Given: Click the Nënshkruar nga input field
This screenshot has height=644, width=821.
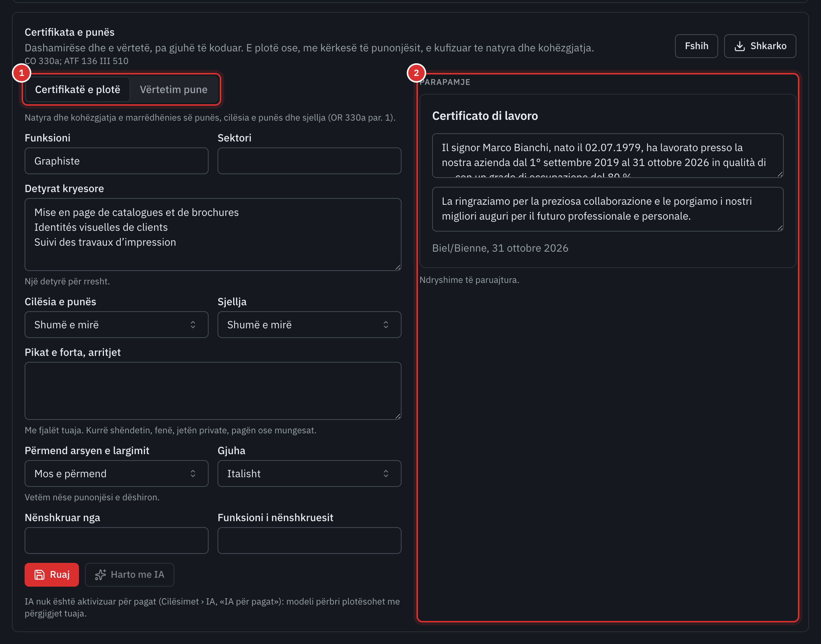Looking at the screenshot, I should 117,541.
